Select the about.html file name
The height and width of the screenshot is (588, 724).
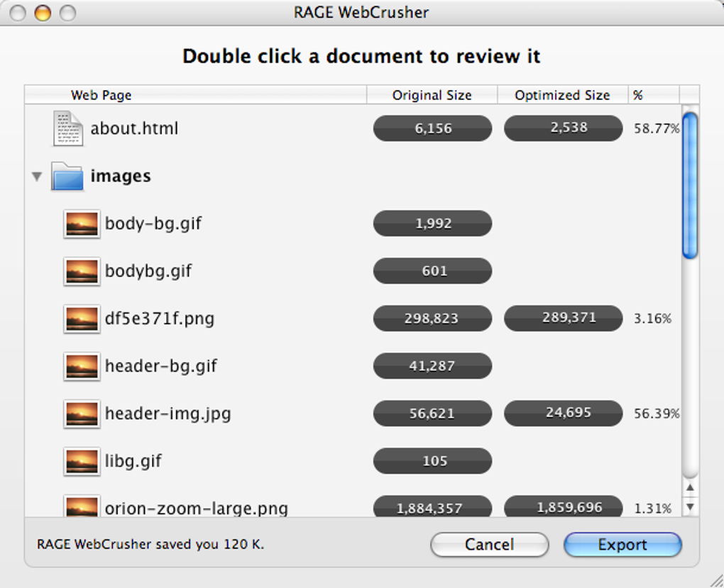point(134,128)
